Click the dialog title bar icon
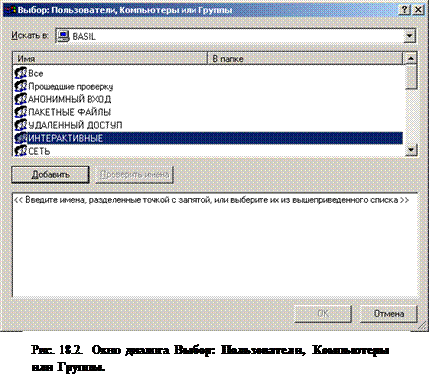This screenshot has width=429, height=382. click(x=9, y=10)
